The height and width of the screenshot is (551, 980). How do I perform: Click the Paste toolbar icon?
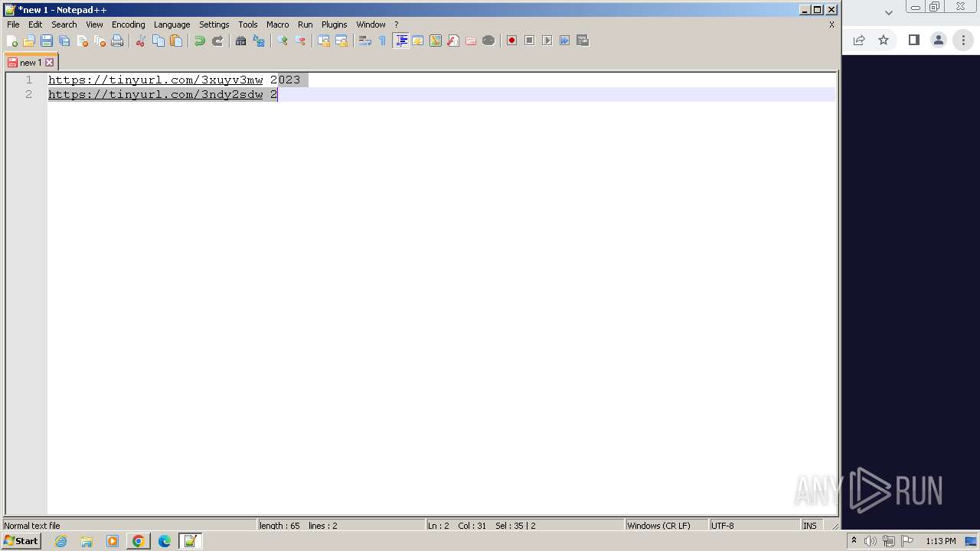(175, 41)
